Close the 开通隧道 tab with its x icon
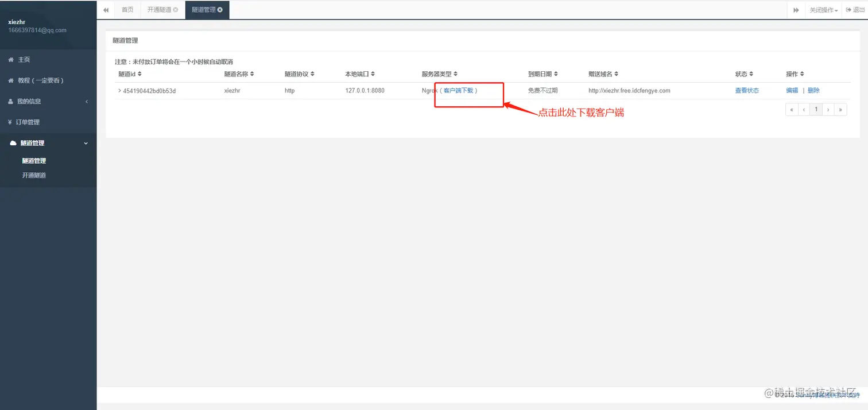 [x=176, y=10]
